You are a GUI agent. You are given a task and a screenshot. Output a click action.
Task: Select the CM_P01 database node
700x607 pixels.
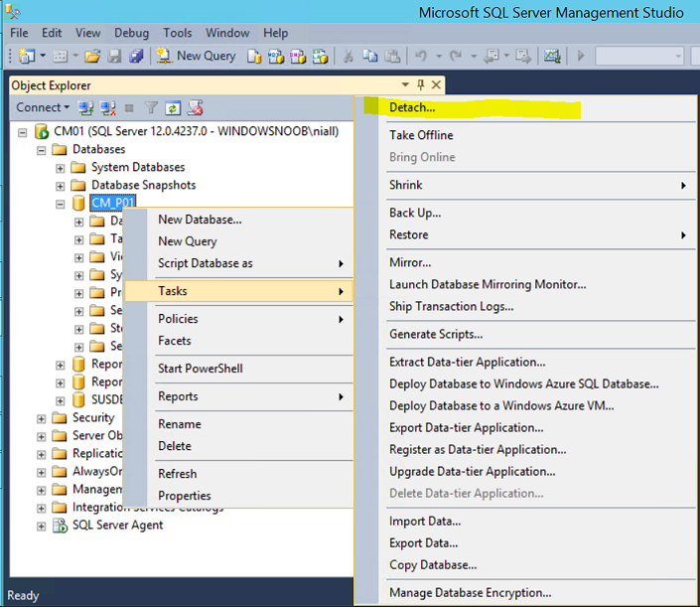(x=113, y=204)
